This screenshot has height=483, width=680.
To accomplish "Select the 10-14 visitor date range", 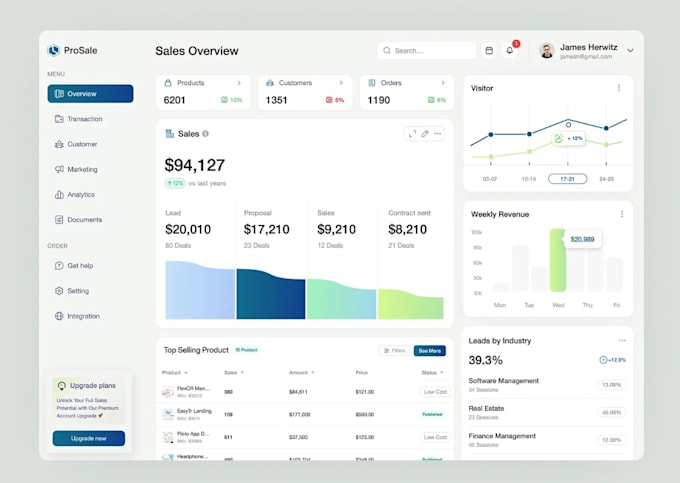I will click(x=529, y=179).
